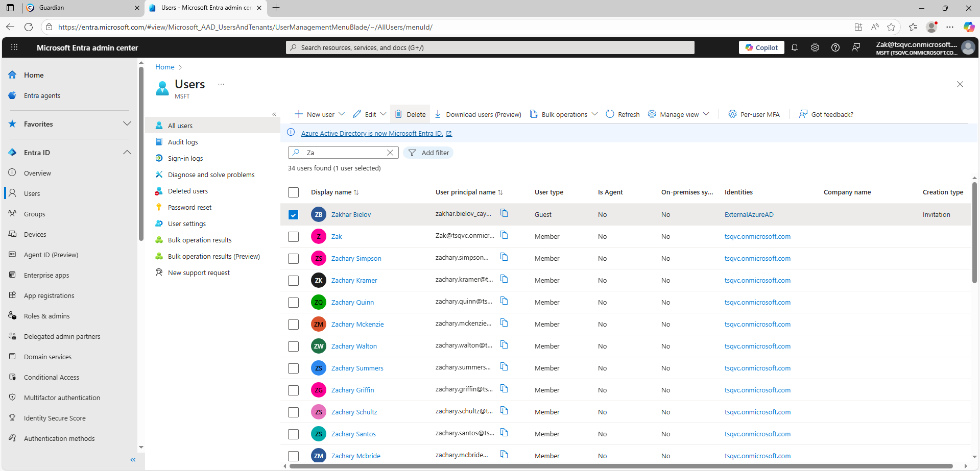Viewport: 980px width, 471px height.
Task: Open Sign-in logs
Action: 184,158
